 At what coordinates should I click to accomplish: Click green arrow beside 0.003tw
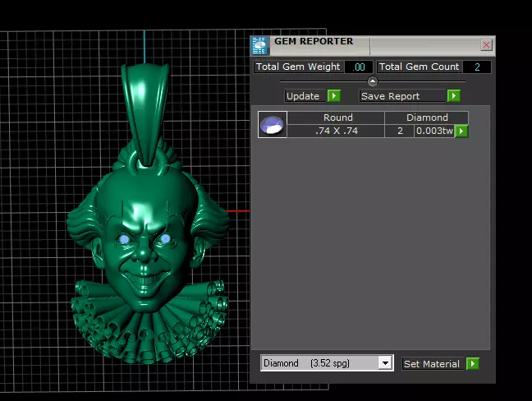[461, 131]
